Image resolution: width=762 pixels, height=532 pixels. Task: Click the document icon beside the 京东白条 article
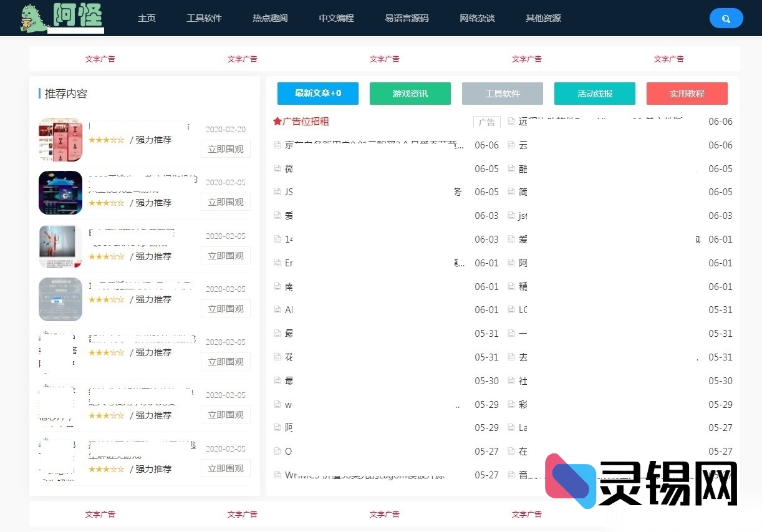tap(276, 145)
